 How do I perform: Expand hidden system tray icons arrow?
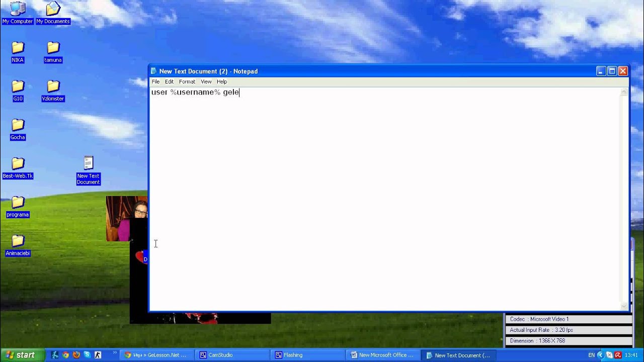click(x=600, y=355)
